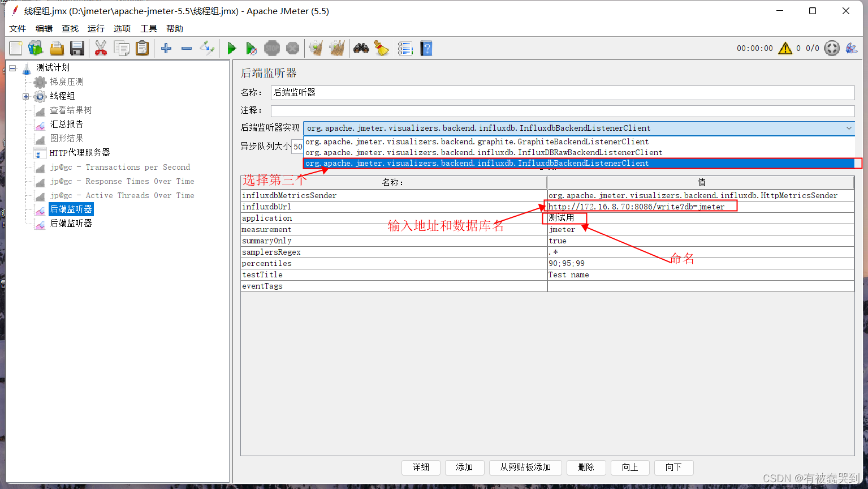The width and height of the screenshot is (868, 489).
Task: Collapse all tree nodes (minus icon)
Action: 187,49
